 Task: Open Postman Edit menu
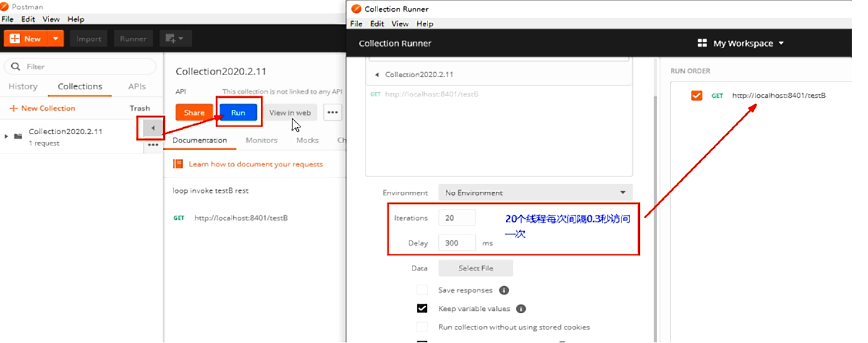(28, 19)
